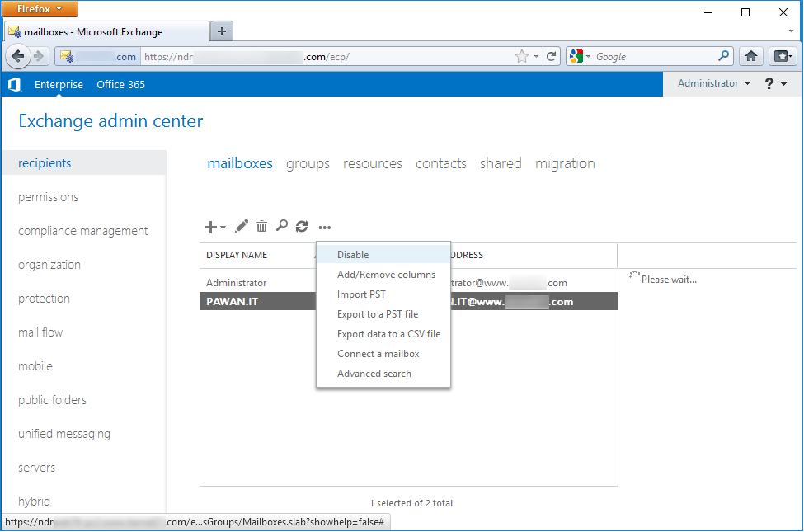The image size is (804, 532).
Task: Select Disable from the context menu
Action: (x=383, y=255)
